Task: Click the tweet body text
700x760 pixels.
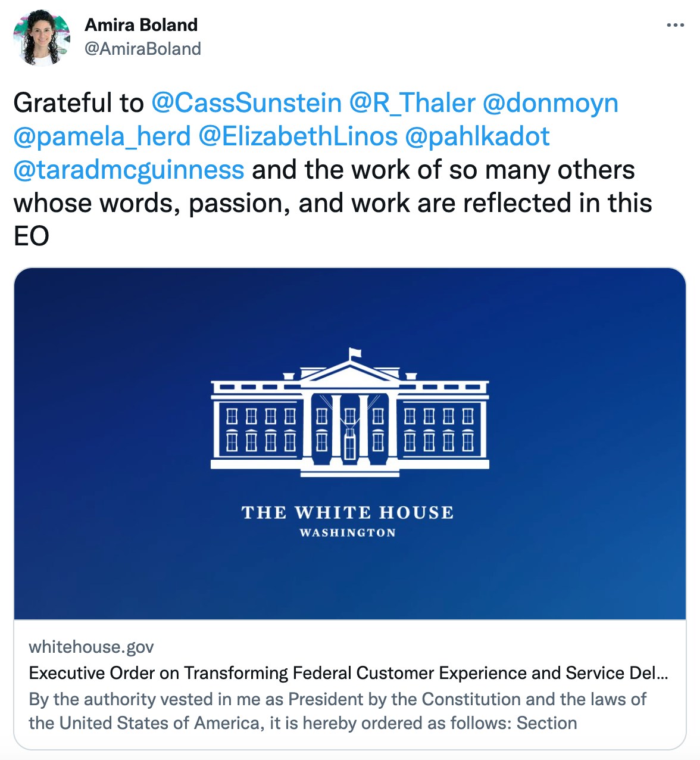Action: tap(333, 203)
